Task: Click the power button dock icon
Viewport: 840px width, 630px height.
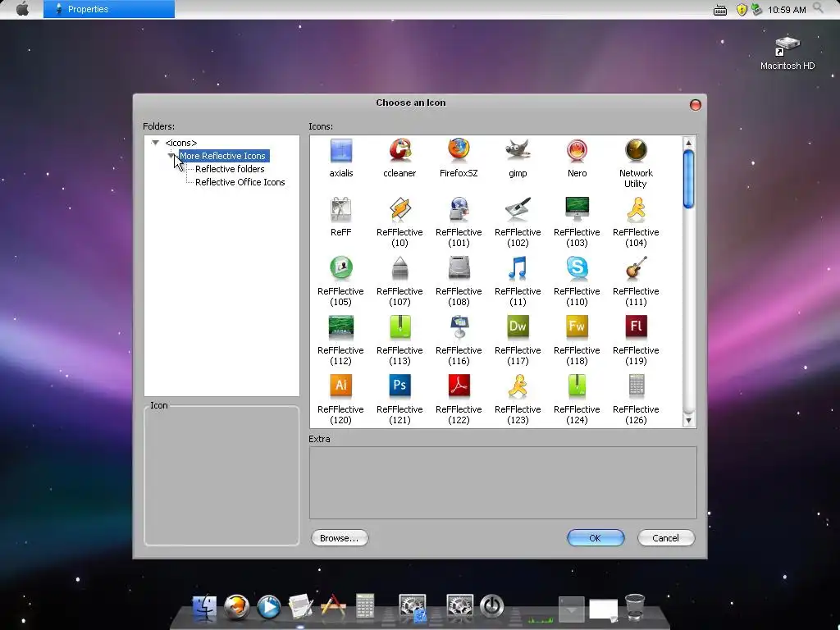Action: [x=492, y=606]
